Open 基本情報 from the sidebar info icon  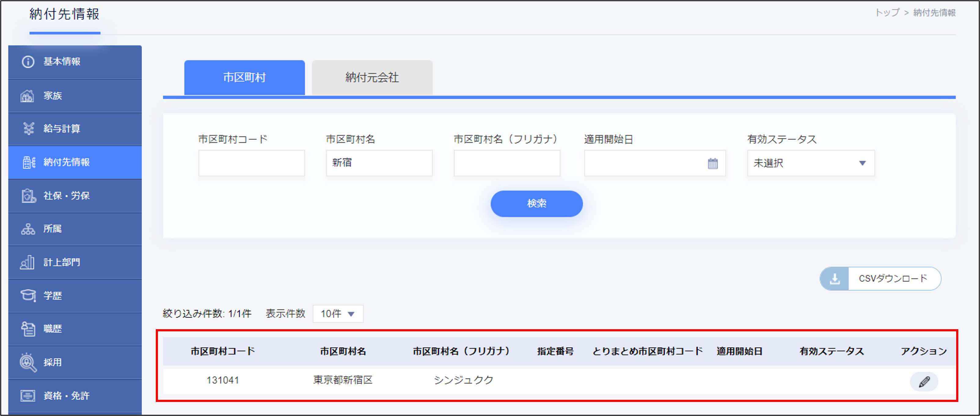point(28,62)
